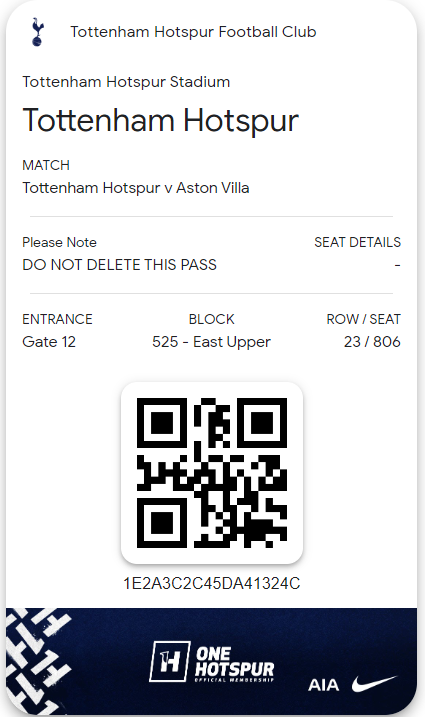
Task: Click the AIA sponsor logo
Action: coord(324,685)
